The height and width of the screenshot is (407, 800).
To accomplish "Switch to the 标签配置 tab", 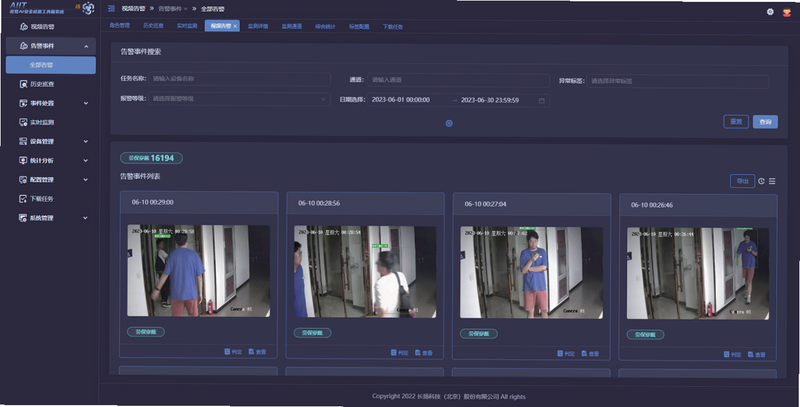I will [359, 27].
